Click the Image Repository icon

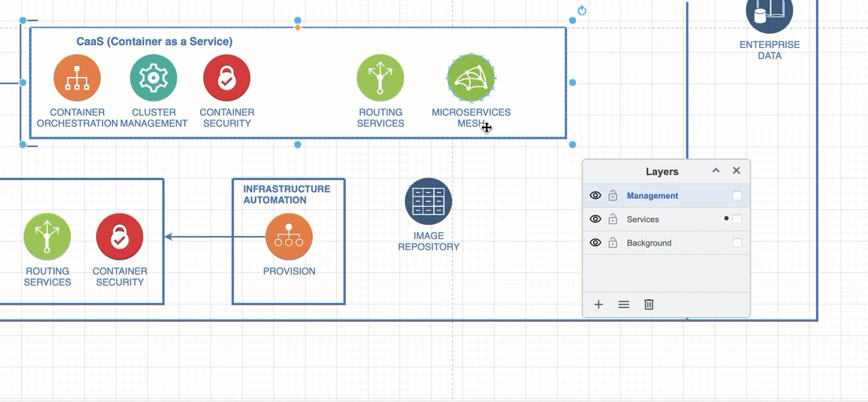click(428, 201)
